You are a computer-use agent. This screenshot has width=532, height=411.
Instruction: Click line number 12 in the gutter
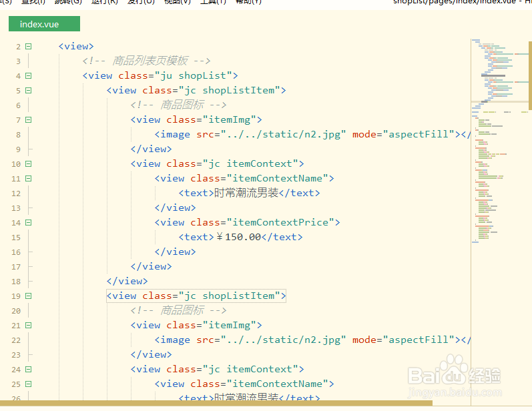[16, 193]
